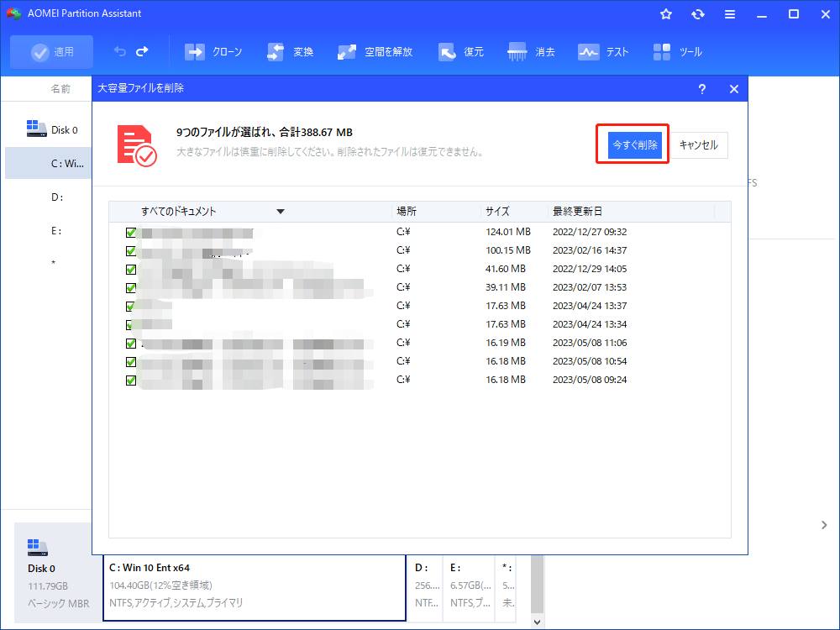Viewport: 840px width, 630px height.
Task: Uncheck the 16.19 MB file checkbox
Action: [x=131, y=344]
